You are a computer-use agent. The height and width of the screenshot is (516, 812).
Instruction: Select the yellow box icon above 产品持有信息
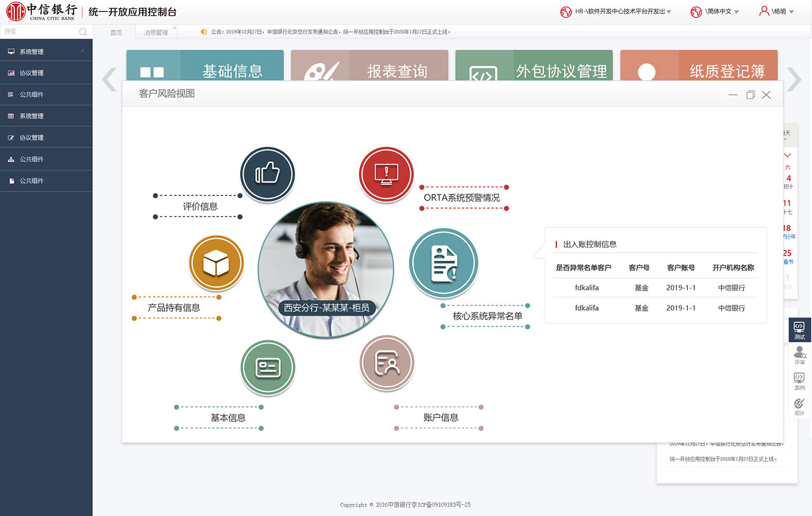(x=216, y=262)
